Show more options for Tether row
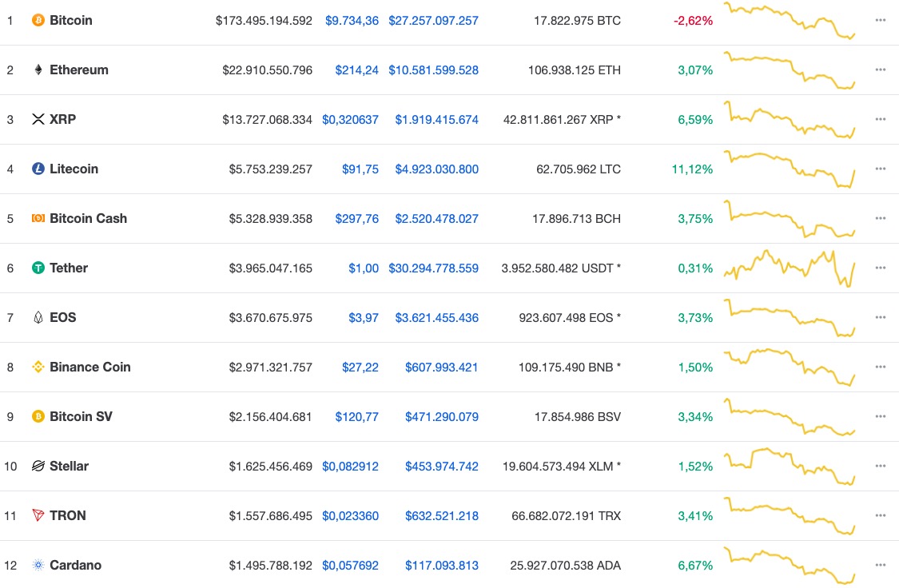This screenshot has width=899, height=588. (x=881, y=268)
